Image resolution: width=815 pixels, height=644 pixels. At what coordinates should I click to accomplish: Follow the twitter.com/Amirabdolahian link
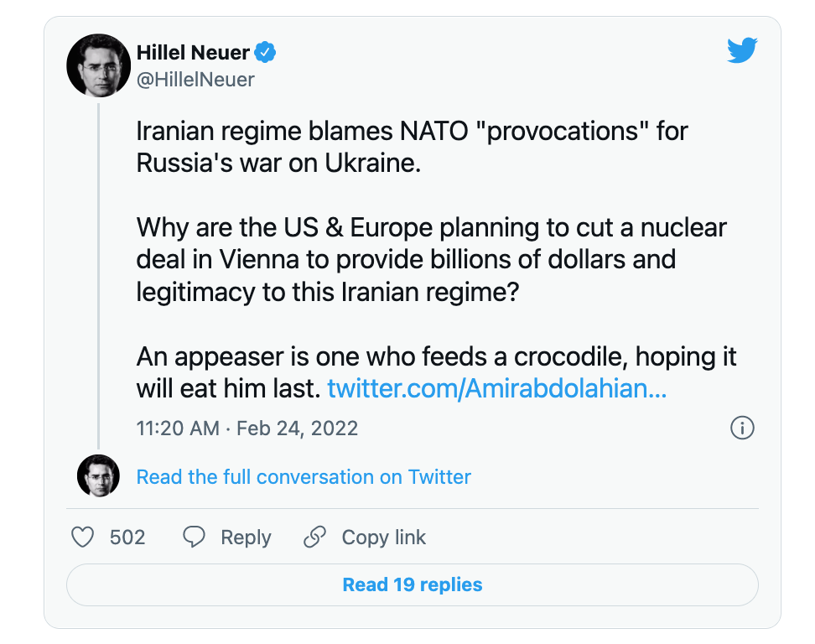[497, 388]
